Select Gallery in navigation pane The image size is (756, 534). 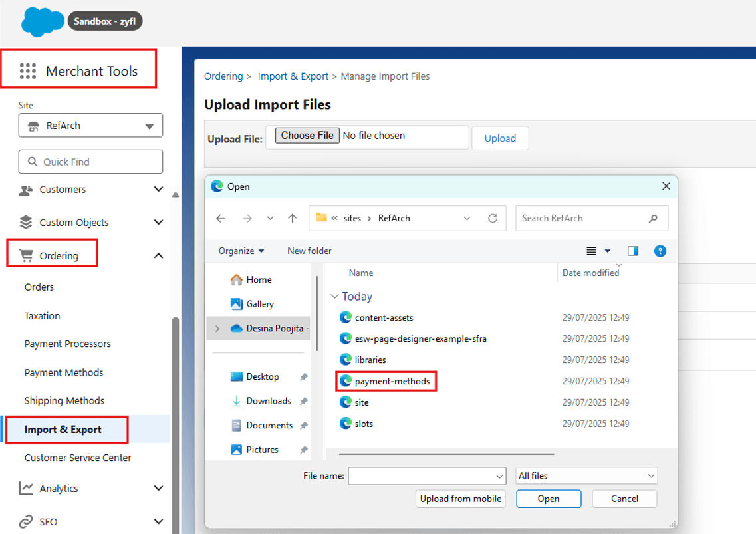[252, 304]
